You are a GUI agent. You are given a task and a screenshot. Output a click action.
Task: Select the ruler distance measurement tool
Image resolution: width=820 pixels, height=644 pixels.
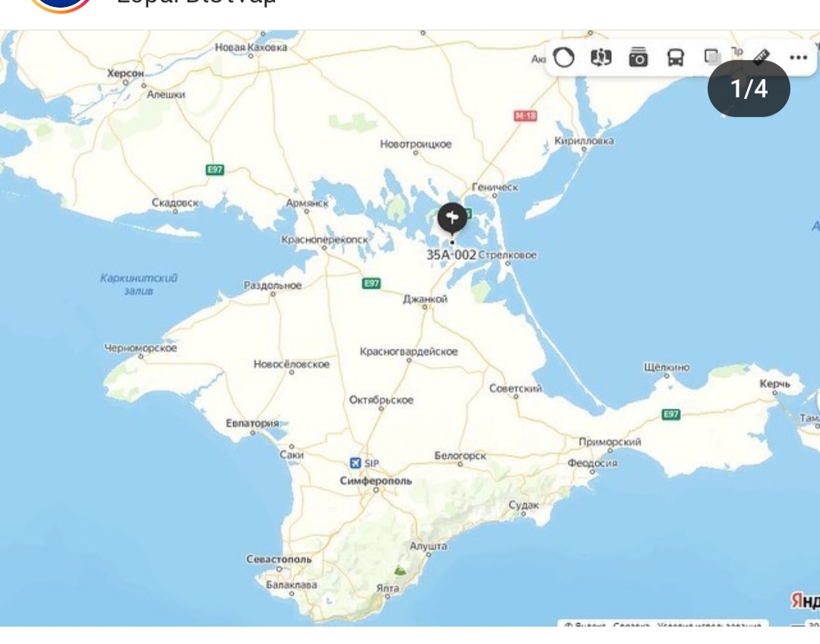click(761, 57)
